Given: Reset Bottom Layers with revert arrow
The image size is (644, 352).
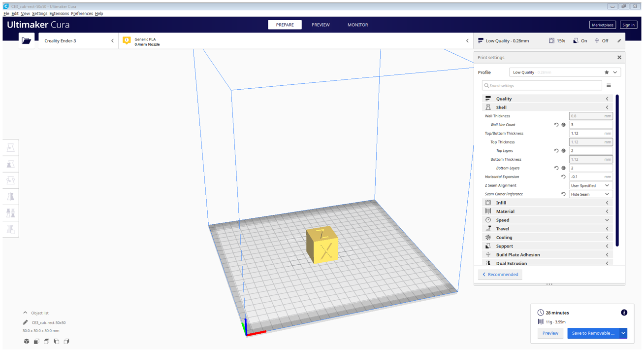Looking at the screenshot, I should (556, 168).
